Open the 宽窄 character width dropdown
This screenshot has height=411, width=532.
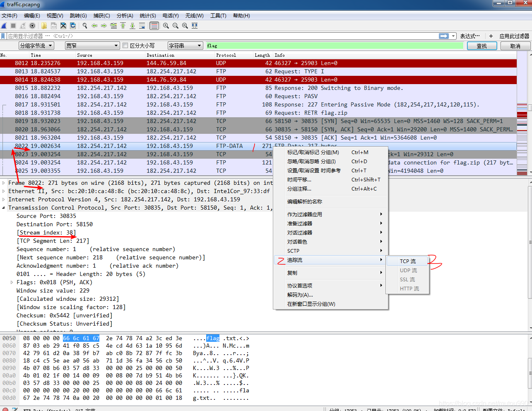pyautogui.click(x=93, y=46)
